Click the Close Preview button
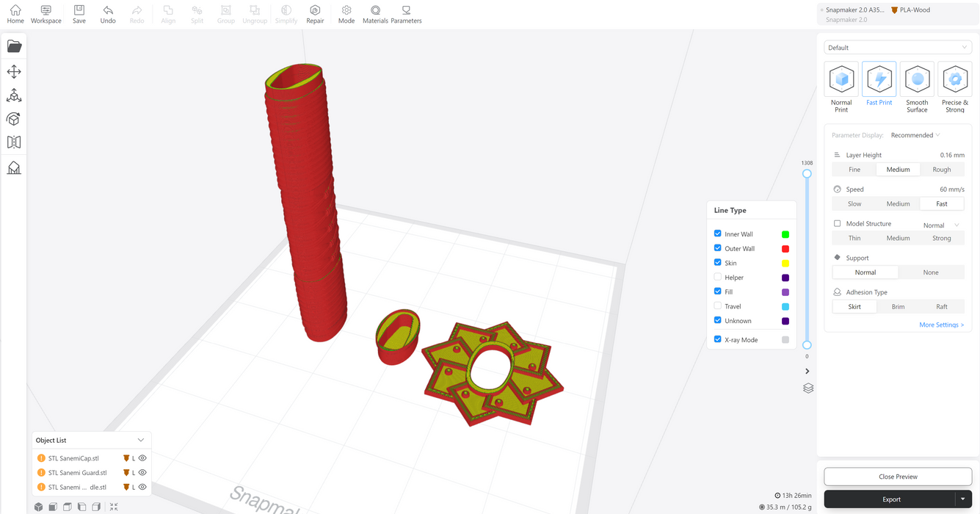Image resolution: width=980 pixels, height=514 pixels. pos(898,477)
